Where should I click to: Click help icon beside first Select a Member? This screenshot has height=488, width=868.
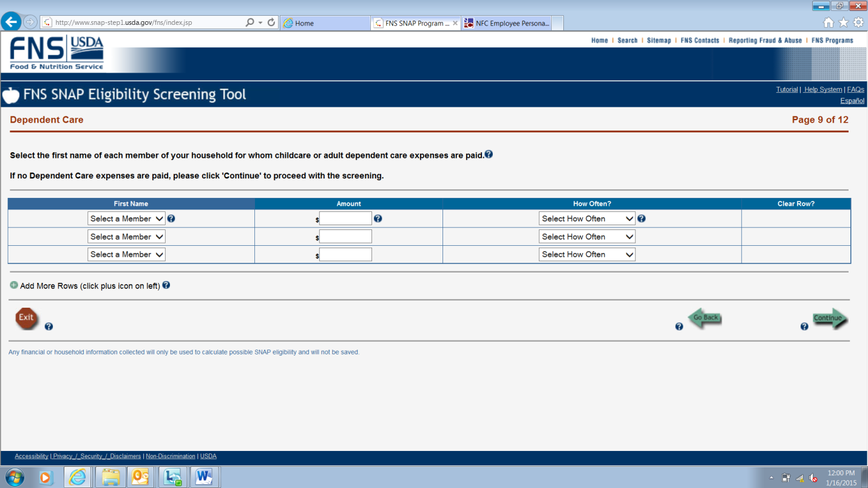pyautogui.click(x=171, y=219)
